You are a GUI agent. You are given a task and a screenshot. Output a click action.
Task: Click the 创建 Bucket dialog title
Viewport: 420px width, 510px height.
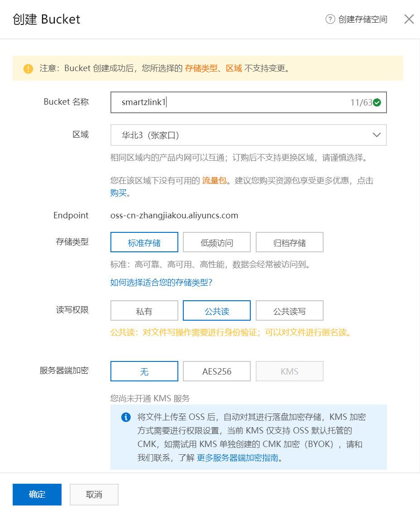[47, 19]
